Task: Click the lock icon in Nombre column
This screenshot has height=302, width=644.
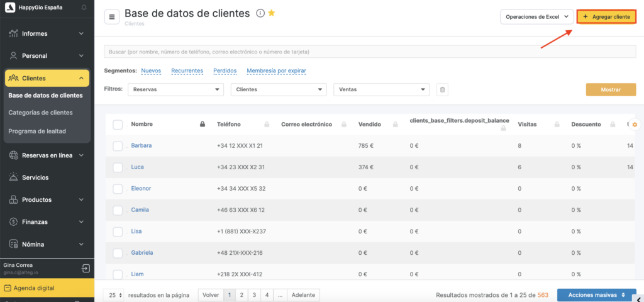Action: 202,125
